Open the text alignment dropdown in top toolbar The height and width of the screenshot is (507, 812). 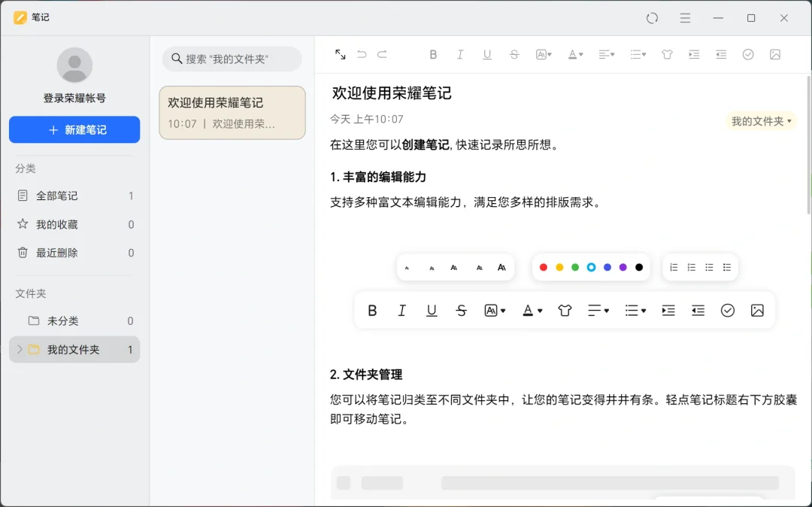click(607, 54)
